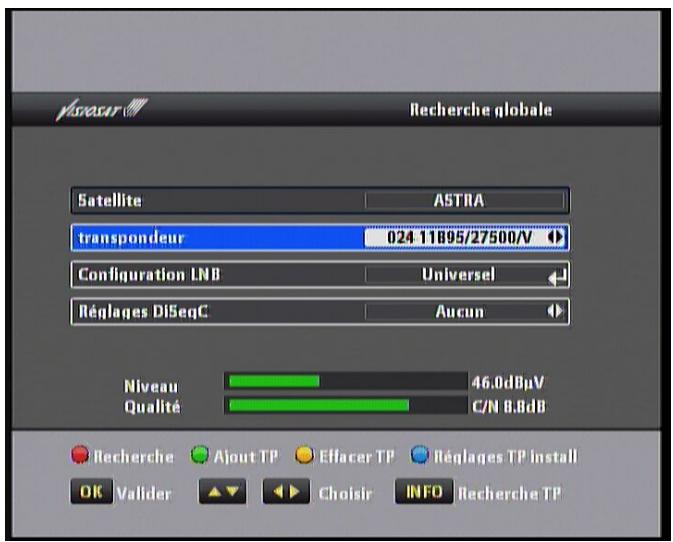The image size is (673, 542).
Task: Select the Configuration LNB menu row
Action: (320, 275)
